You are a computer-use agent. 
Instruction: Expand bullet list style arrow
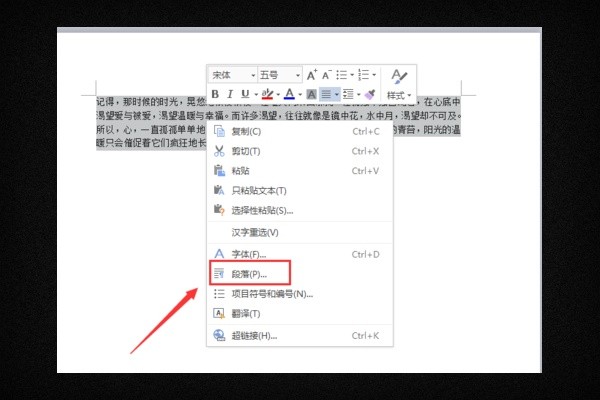pyautogui.click(x=352, y=75)
